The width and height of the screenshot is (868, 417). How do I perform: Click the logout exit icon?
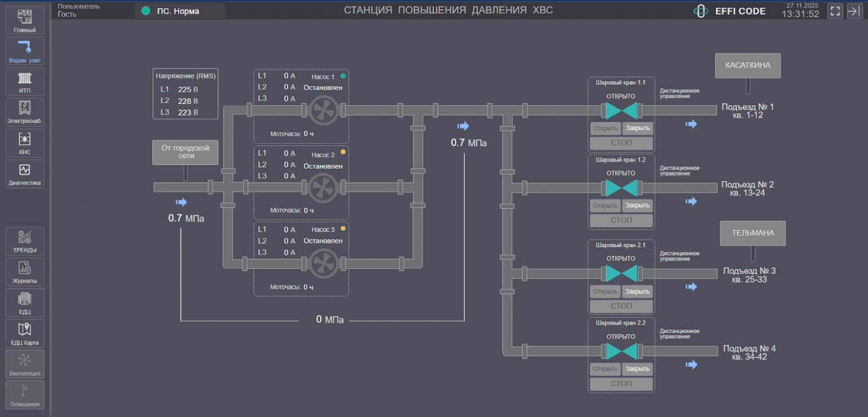(x=854, y=11)
